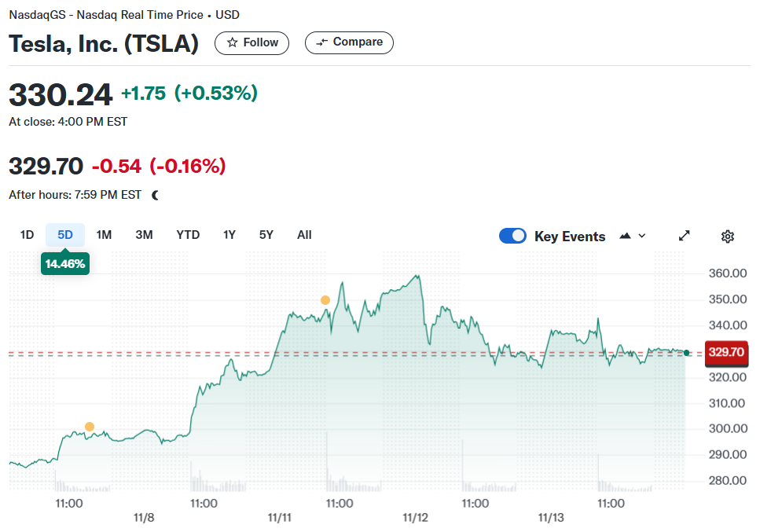The width and height of the screenshot is (760, 532).
Task: Select the 5D time range
Action: point(65,235)
